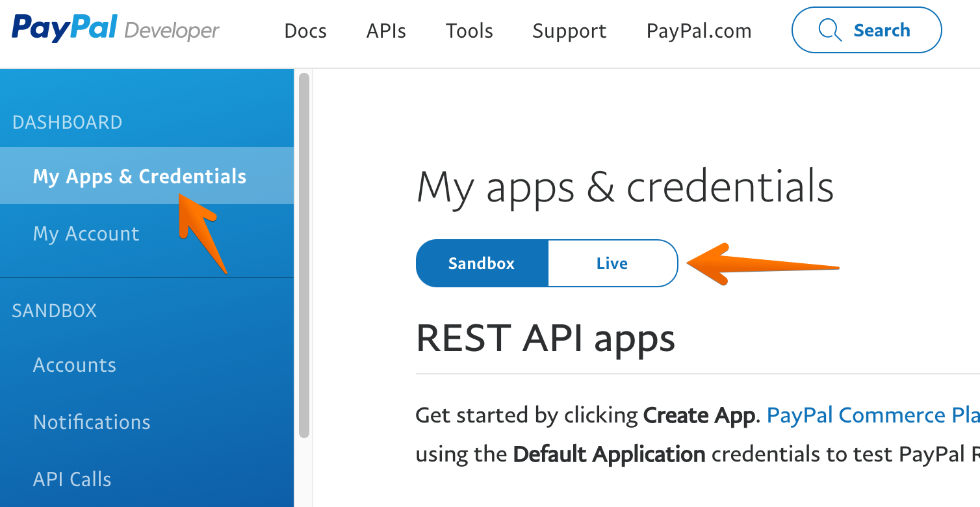Click the SANDBOX section header
The height and width of the screenshot is (507, 980).
[55, 311]
